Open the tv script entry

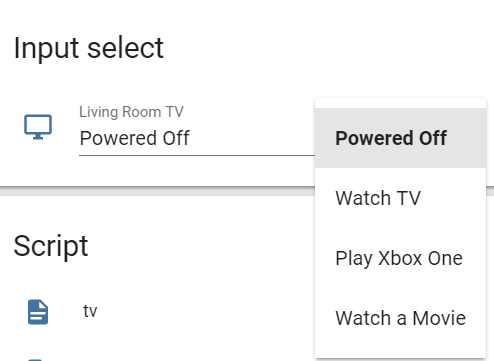tap(90, 311)
